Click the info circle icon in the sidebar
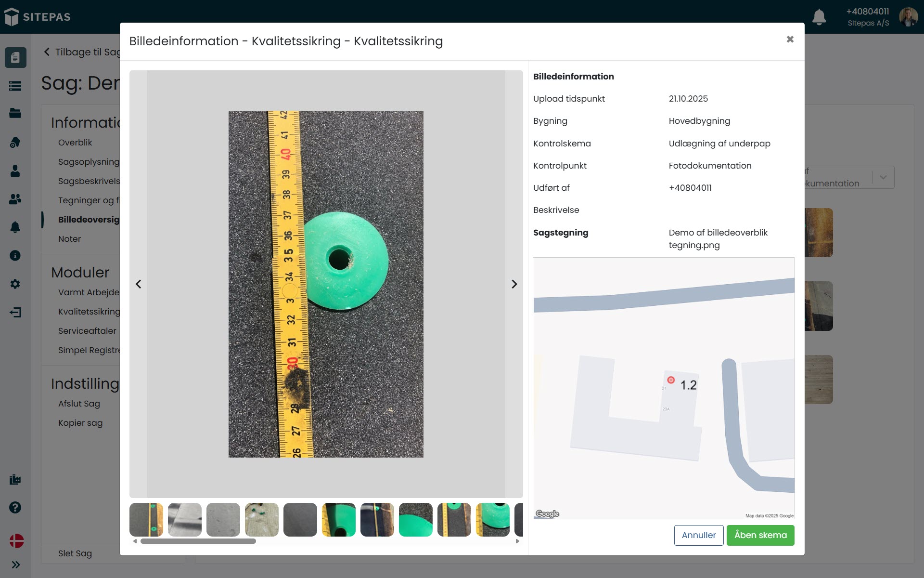Image resolution: width=924 pixels, height=578 pixels. coord(14,256)
